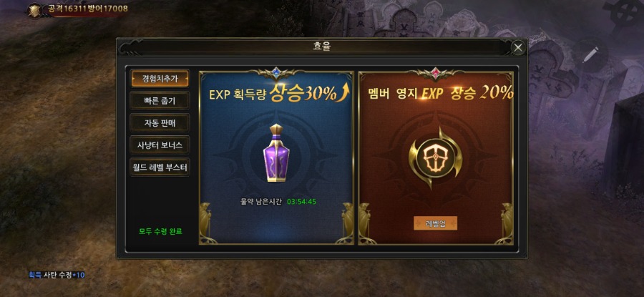Click the up arrow next to 30%
The width and height of the screenshot is (644, 297).
343,92
